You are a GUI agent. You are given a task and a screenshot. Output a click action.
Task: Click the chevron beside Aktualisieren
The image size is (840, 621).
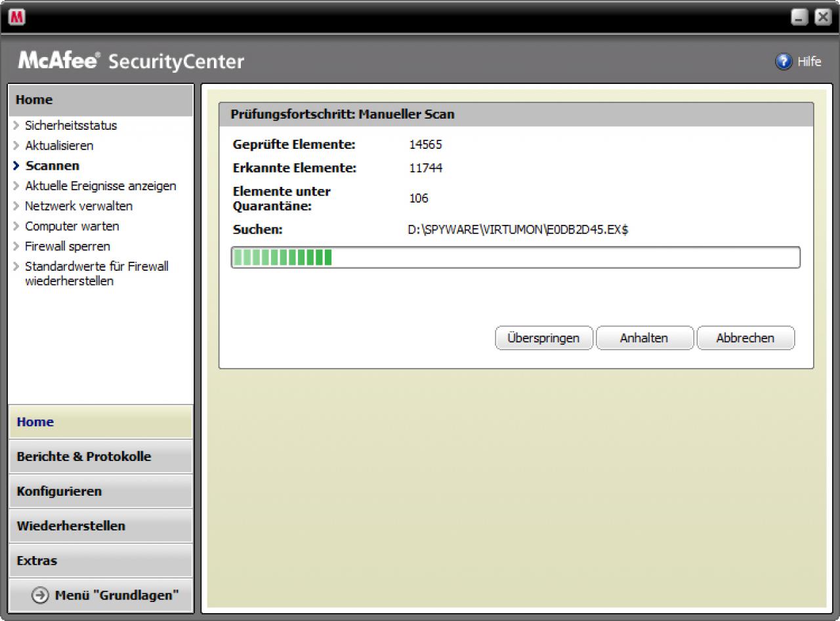click(16, 146)
